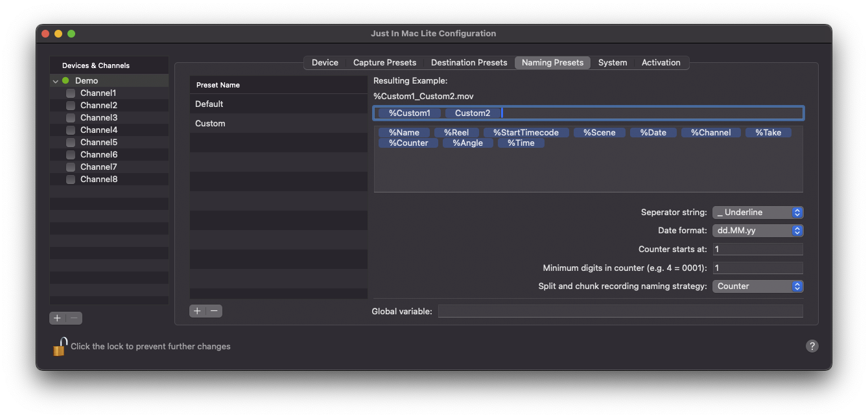Image resolution: width=868 pixels, height=418 pixels.
Task: Select the Channel5 label in device tree
Action: tap(99, 143)
